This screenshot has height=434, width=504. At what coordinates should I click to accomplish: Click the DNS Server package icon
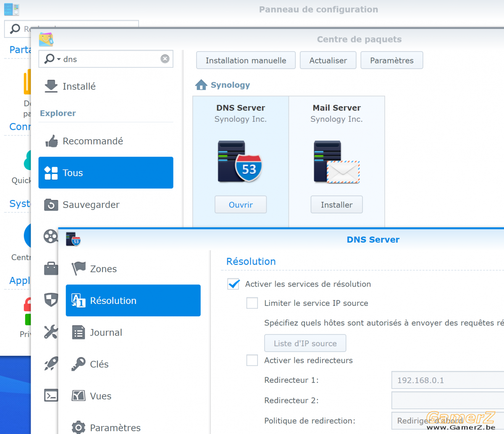pos(240,162)
